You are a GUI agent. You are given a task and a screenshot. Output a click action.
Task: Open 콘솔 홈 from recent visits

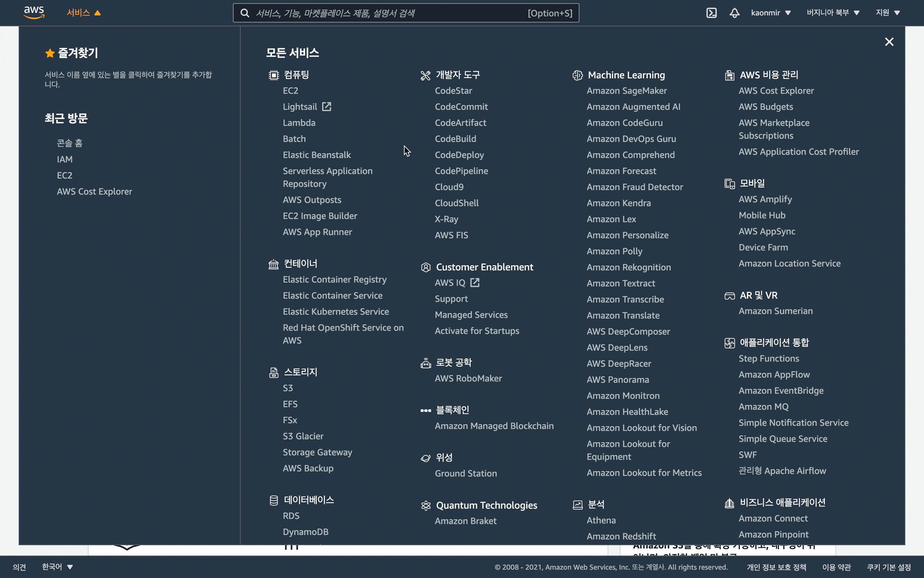coord(70,143)
